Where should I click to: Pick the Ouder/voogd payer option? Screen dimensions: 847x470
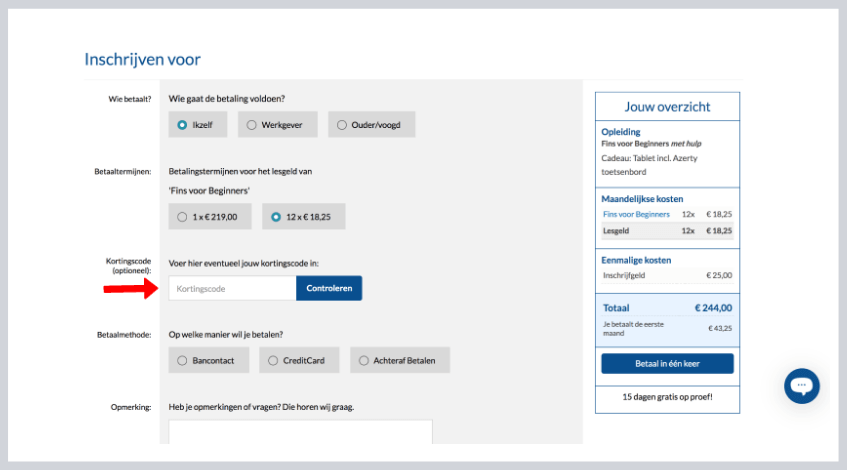click(370, 125)
